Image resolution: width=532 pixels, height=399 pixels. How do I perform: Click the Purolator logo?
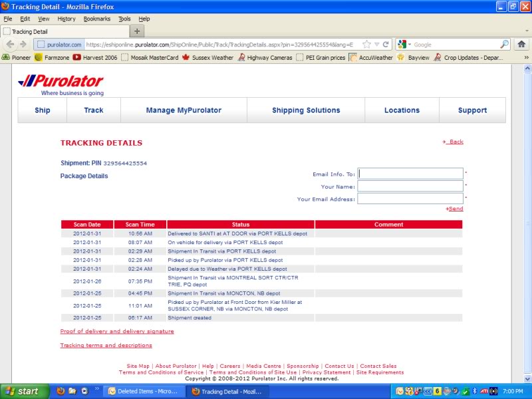tap(61, 82)
